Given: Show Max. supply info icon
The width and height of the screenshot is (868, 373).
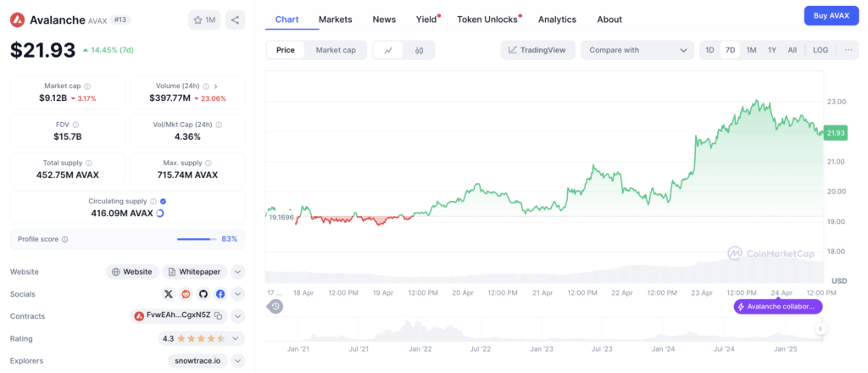Looking at the screenshot, I should 209,164.
